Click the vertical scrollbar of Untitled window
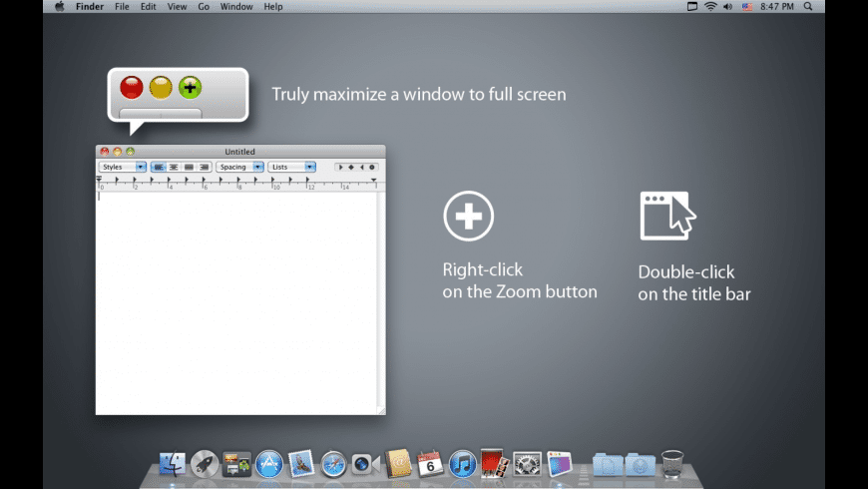Image resolution: width=868 pixels, height=489 pixels. click(x=381, y=299)
